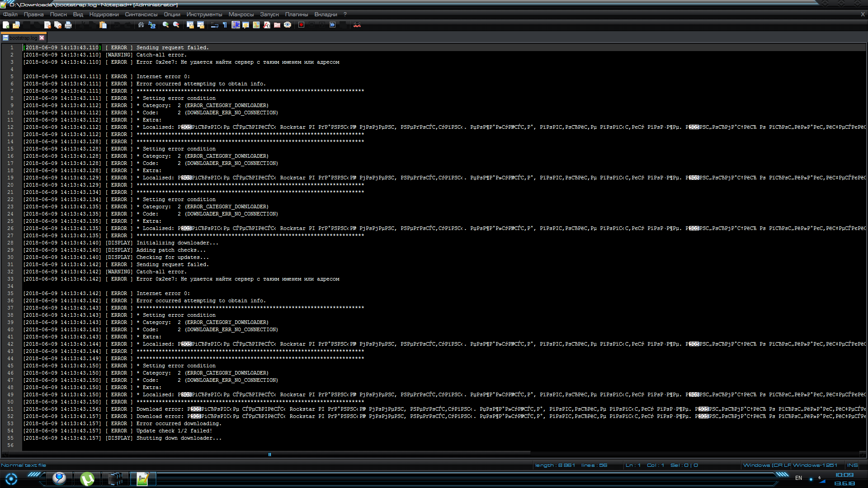Click the Zoom in magnifier icon

pos(165,25)
